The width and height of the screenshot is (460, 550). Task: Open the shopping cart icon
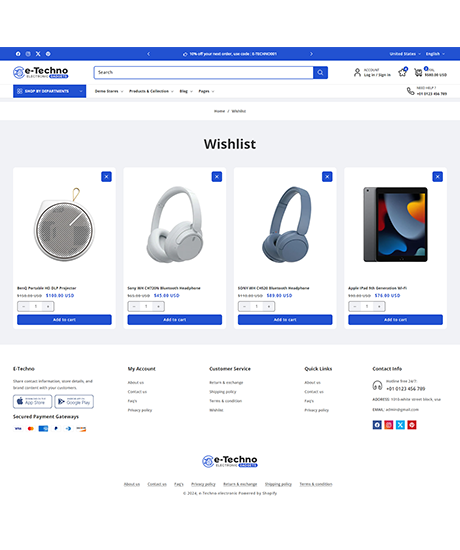click(x=418, y=72)
